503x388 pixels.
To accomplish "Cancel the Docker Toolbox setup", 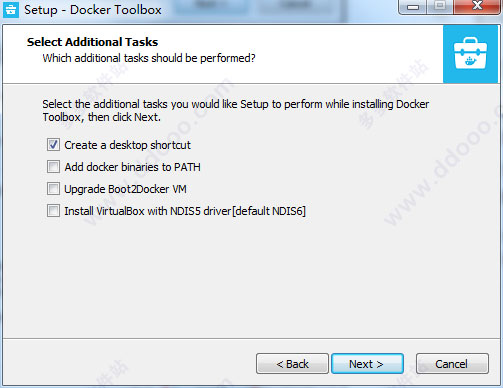I will point(452,364).
